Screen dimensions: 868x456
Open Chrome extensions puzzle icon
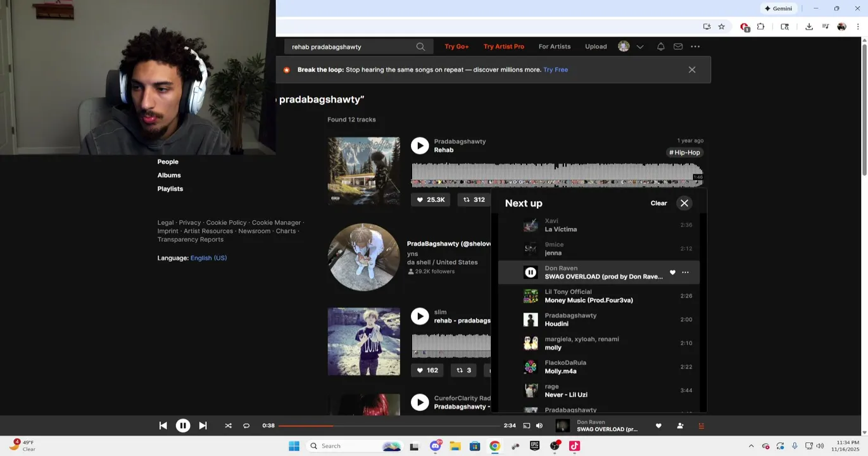coord(760,27)
